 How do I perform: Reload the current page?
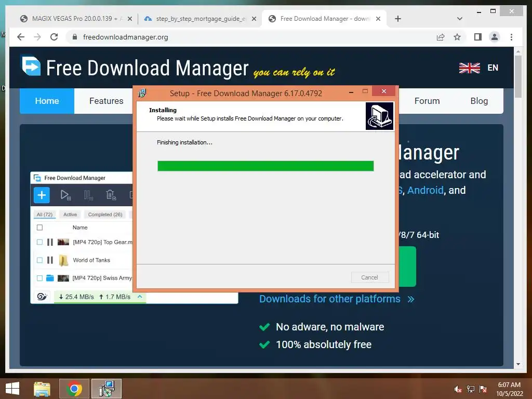pos(54,37)
